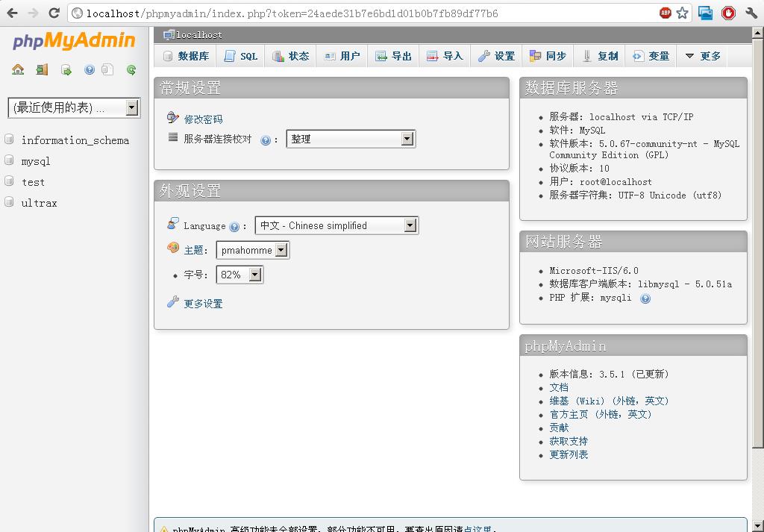Screen dimensions: 764x532
Task: Click the Adblock Plus ABP icon
Action: click(x=665, y=13)
